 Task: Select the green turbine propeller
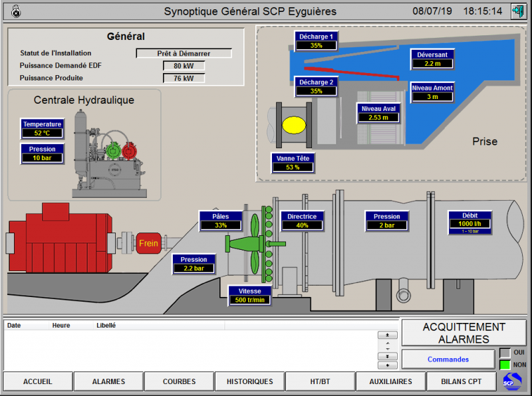click(x=255, y=243)
